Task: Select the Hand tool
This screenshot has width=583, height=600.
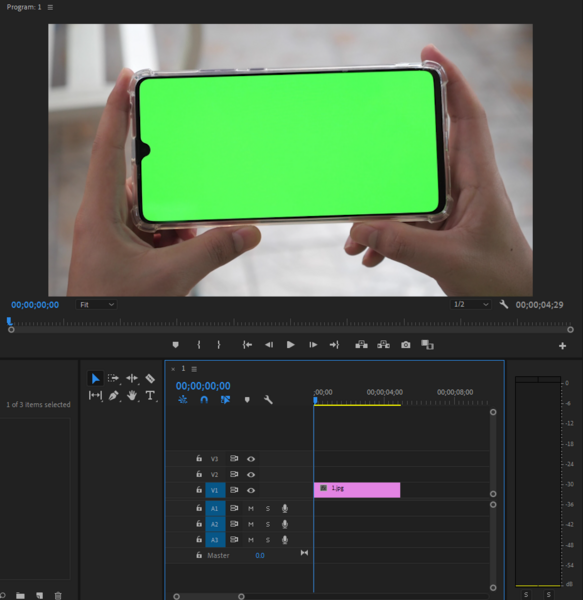Action: coord(132,395)
